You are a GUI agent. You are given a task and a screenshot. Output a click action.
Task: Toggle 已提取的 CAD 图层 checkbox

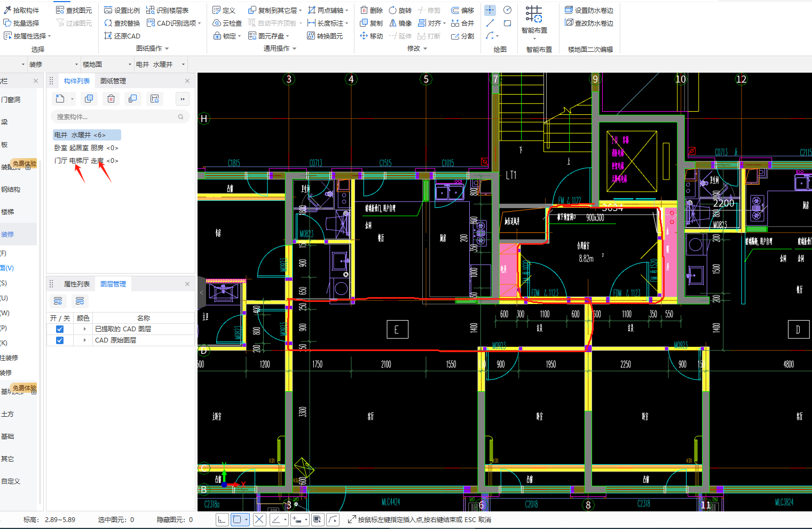(60, 329)
